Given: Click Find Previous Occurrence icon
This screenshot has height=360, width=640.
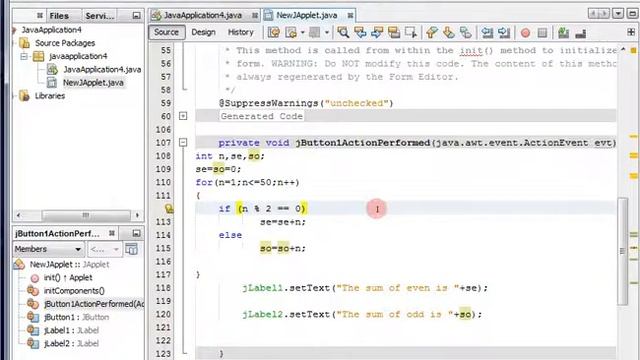Looking at the screenshot, I should (x=360, y=32).
